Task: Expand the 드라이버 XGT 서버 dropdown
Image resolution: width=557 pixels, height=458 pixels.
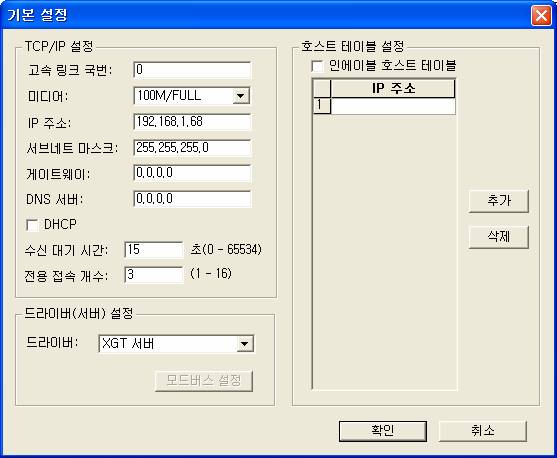Action: (245, 344)
